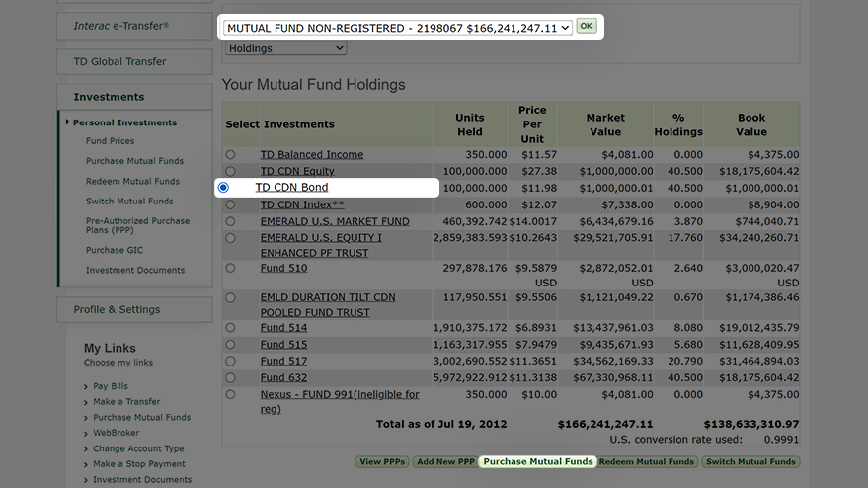The image size is (868, 488).
Task: Open the Interac e-Transfer menu
Action: (134, 26)
